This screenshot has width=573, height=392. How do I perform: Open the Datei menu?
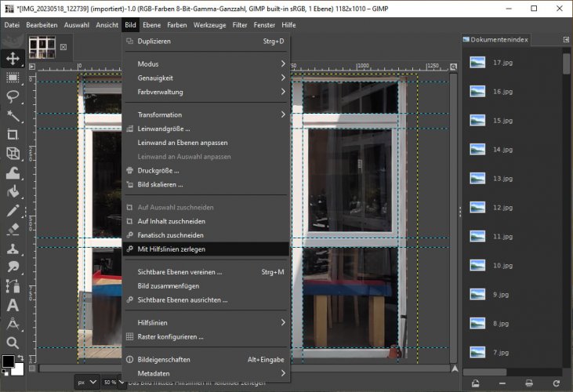pyautogui.click(x=12, y=25)
